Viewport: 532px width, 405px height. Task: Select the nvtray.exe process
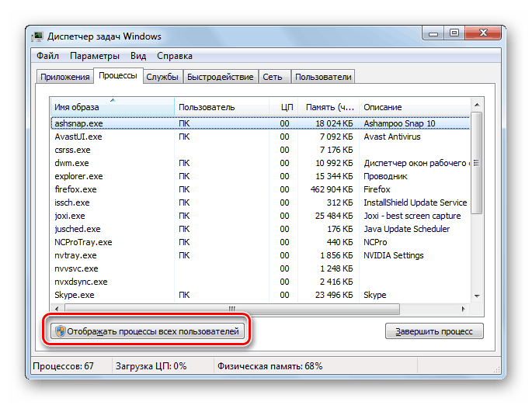[x=260, y=255]
